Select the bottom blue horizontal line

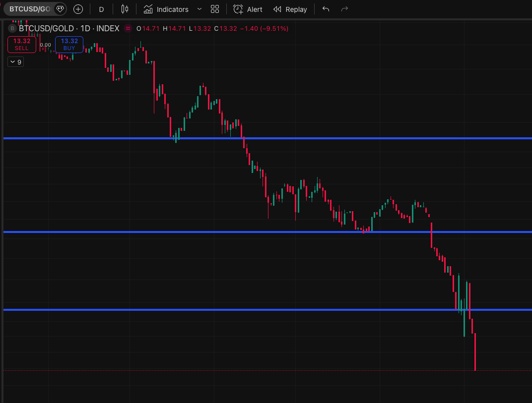[267, 310]
